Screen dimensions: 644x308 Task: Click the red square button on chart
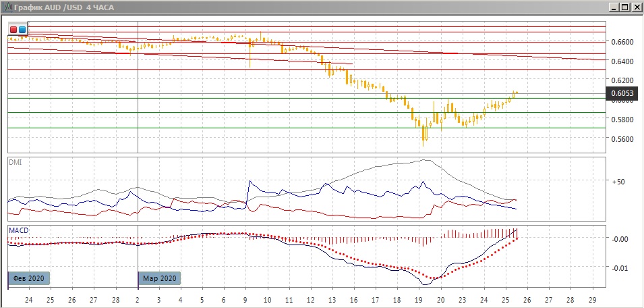tap(13, 30)
